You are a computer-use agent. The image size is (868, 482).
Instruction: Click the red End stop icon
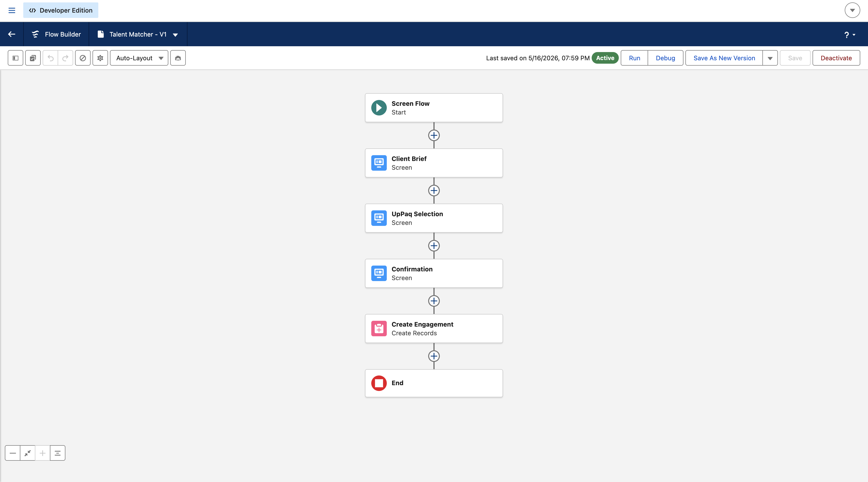(379, 383)
